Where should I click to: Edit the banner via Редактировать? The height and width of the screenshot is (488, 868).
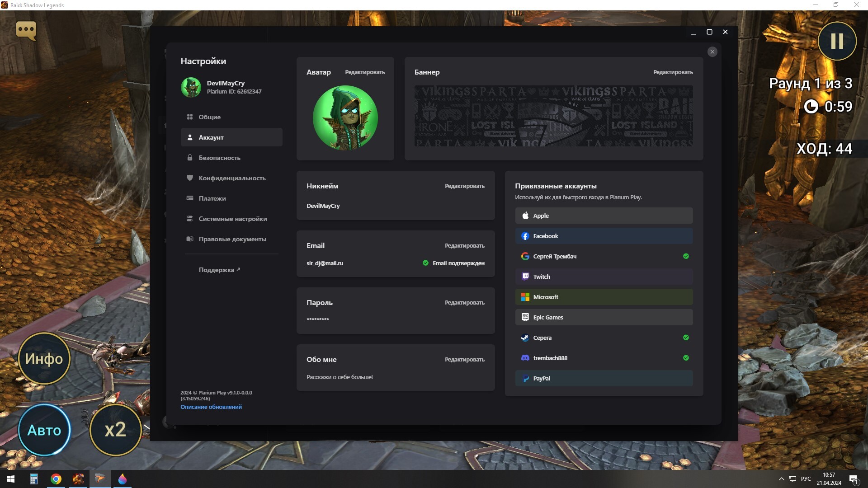pos(673,72)
